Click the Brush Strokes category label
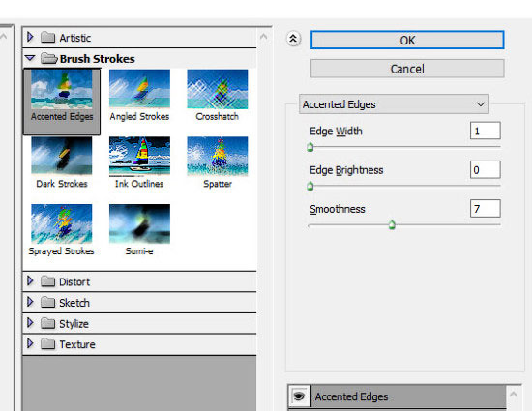The width and height of the screenshot is (532, 411). coord(98,59)
